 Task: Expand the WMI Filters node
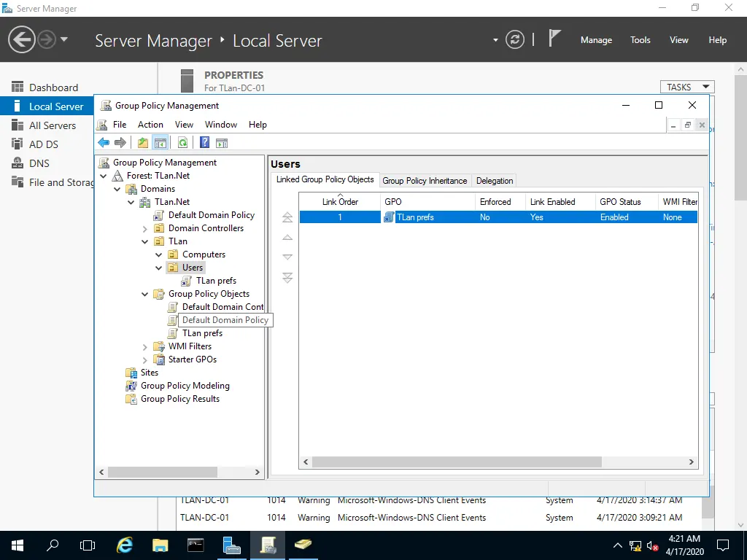point(145,346)
